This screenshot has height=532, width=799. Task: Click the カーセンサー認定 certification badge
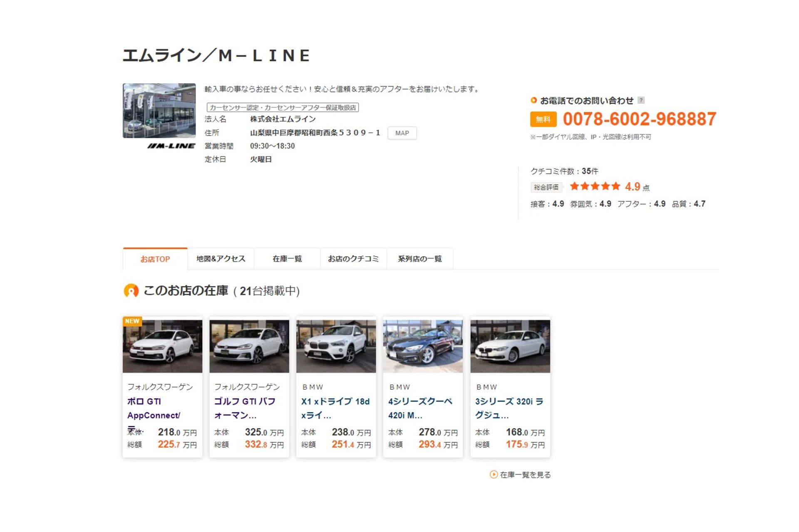click(283, 108)
